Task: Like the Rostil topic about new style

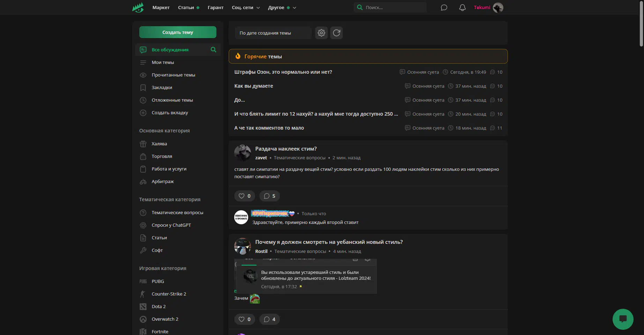Action: [x=244, y=319]
